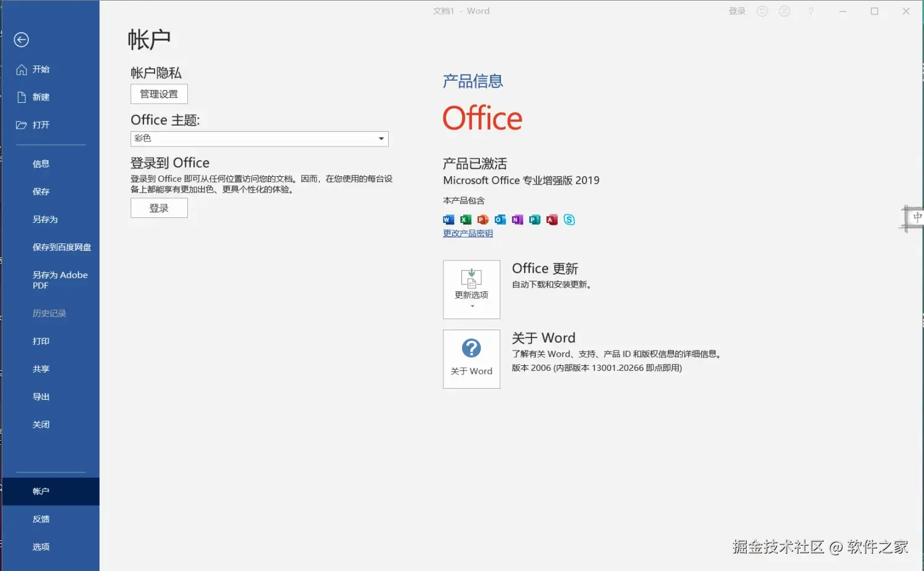
Task: Click the Publisher app icon under 本产品包含
Action: tap(535, 220)
